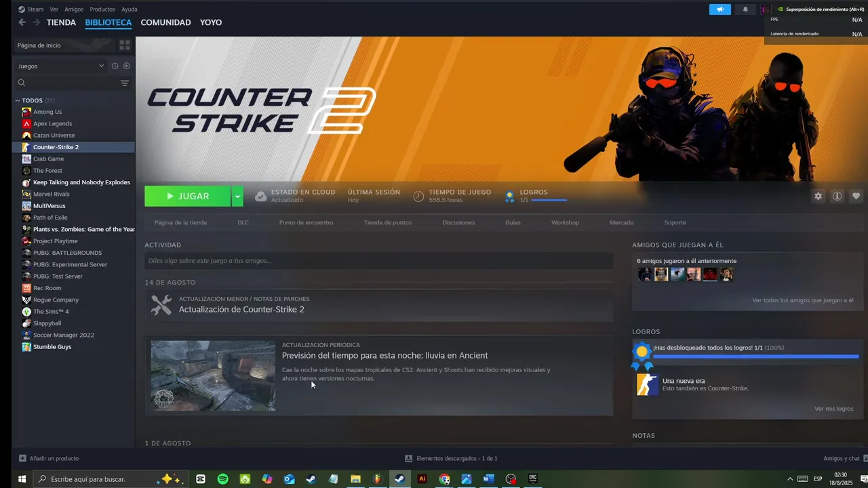Image resolution: width=868 pixels, height=488 pixels.
Task: Open the dropdown arrow beside JUGAR
Action: (x=237, y=197)
